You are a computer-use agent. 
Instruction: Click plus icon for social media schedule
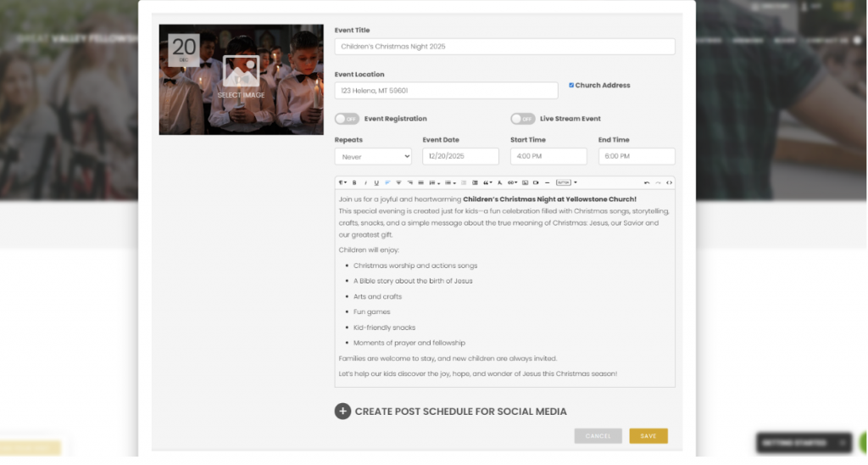(342, 412)
